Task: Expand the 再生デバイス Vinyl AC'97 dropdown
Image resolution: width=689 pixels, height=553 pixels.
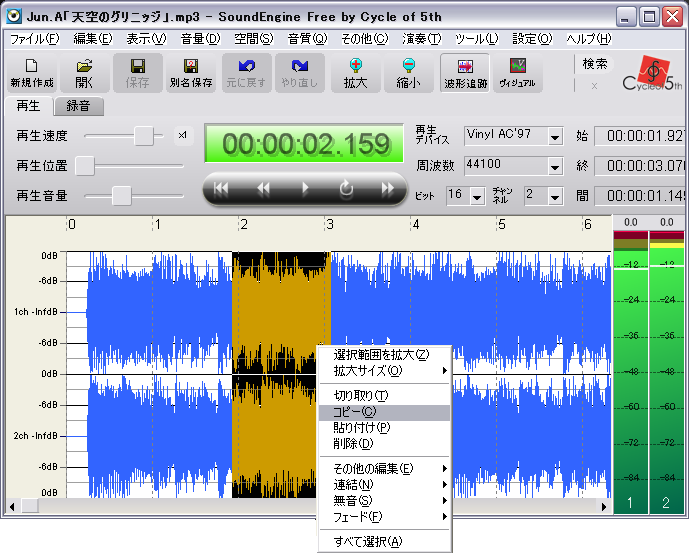Action: pyautogui.click(x=555, y=137)
